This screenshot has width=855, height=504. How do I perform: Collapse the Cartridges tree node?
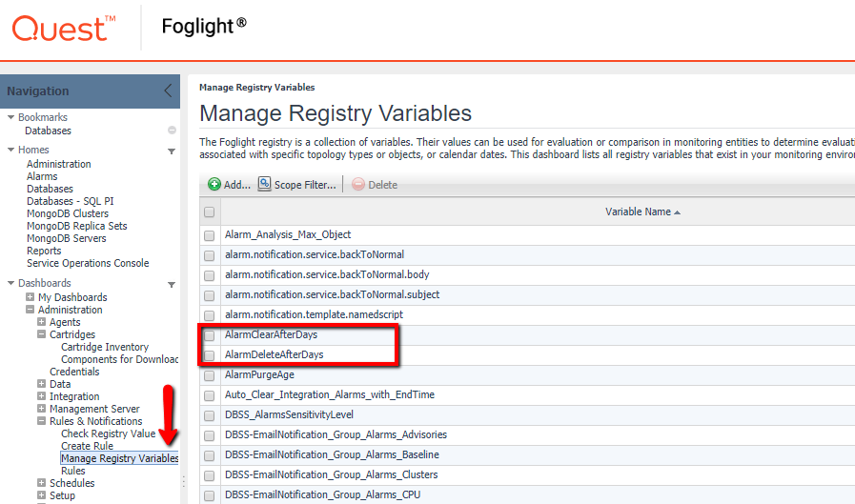41,334
